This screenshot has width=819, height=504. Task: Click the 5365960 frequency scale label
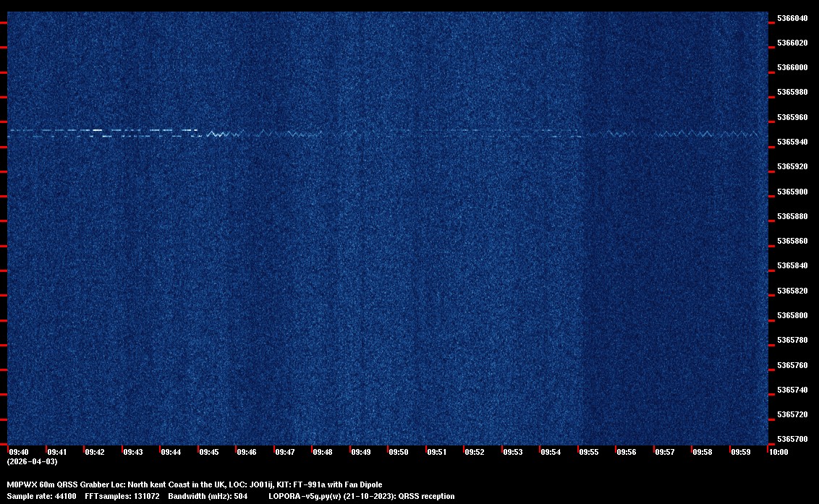792,117
